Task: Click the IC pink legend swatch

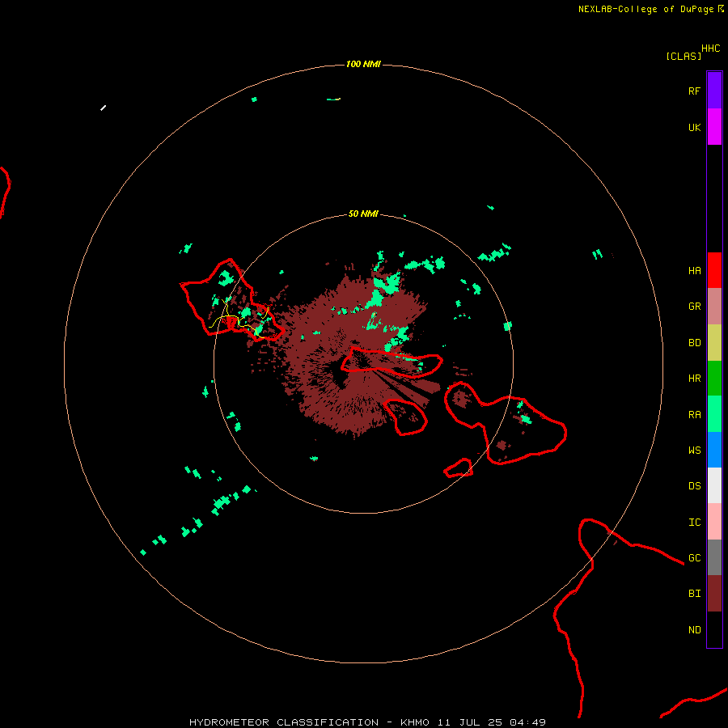Action: point(714,522)
